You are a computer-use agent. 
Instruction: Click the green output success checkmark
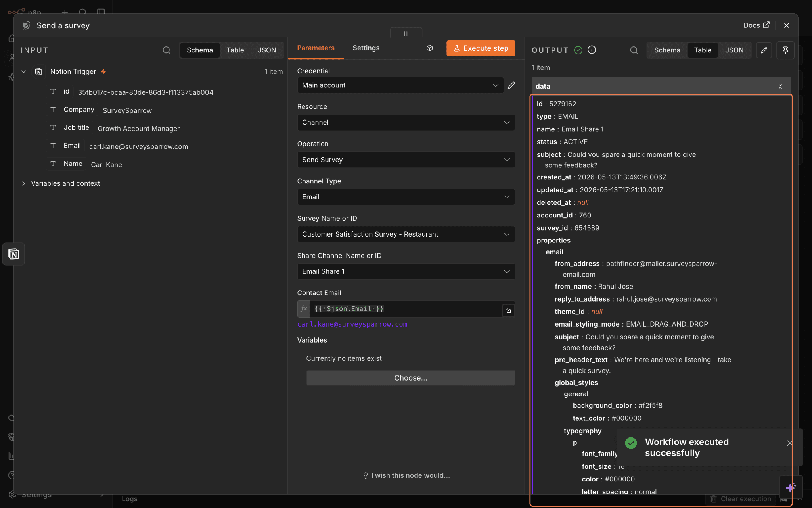pyautogui.click(x=578, y=50)
